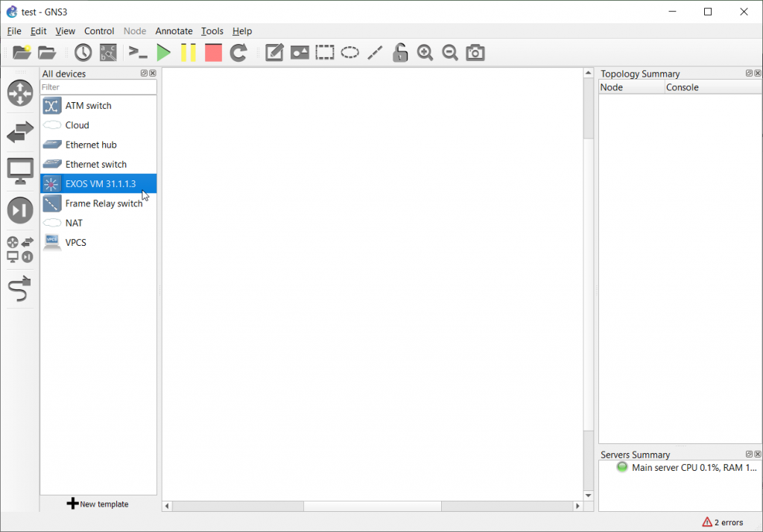Browse switches in the left sidebar
The image size is (763, 532).
click(x=20, y=132)
